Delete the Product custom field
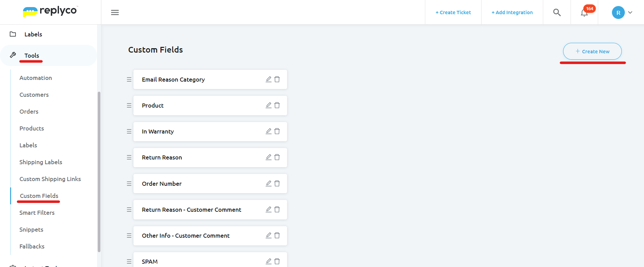644x267 pixels. pyautogui.click(x=277, y=105)
